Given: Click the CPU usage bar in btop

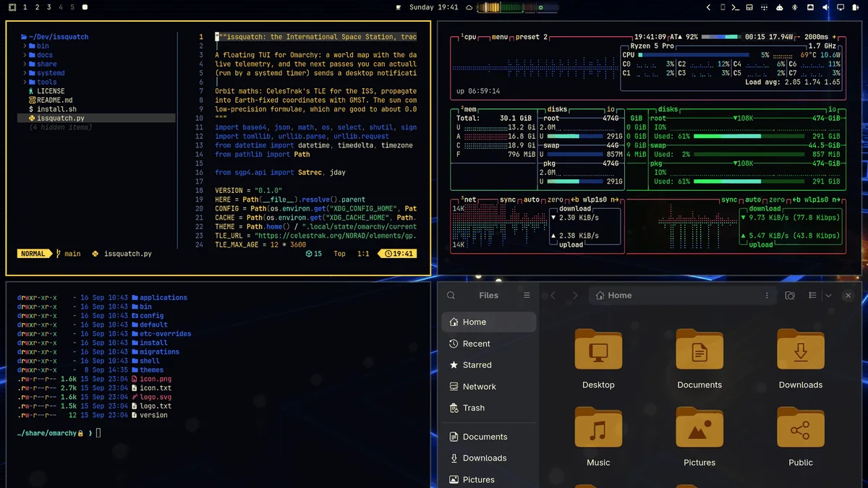Looking at the screenshot, I should (x=695, y=55).
